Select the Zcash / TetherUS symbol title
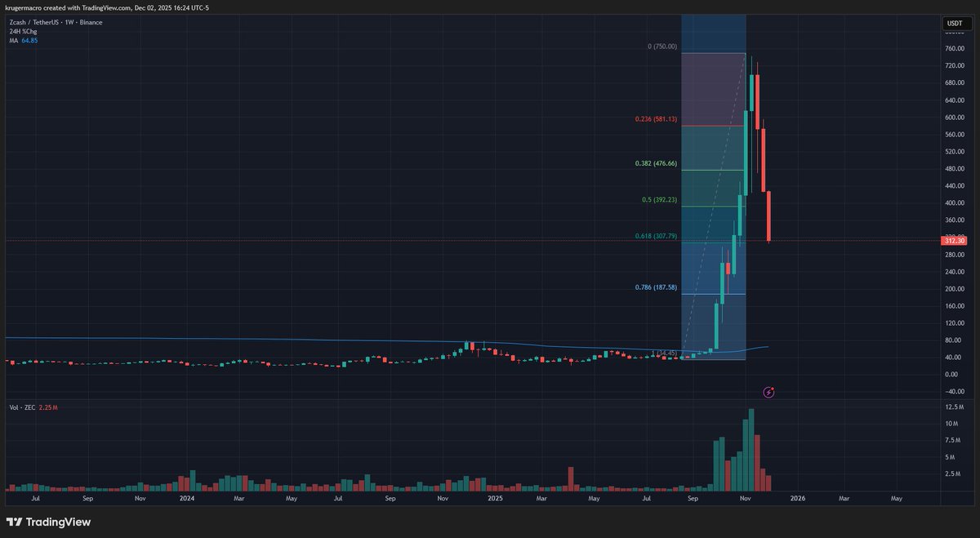Screen dimensions: 980x538 click(x=54, y=22)
